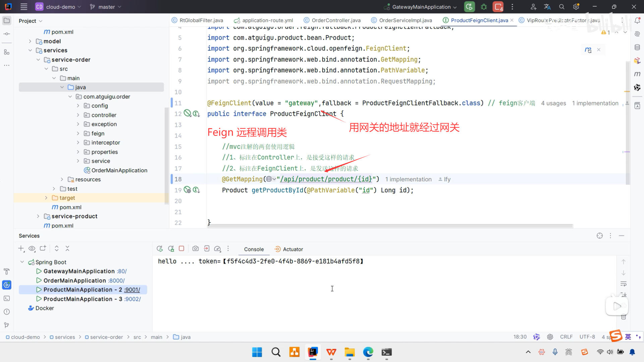Screen dimensions: 644x362
Task: Collapse the Spring Boot services node
Action: pos(22,262)
